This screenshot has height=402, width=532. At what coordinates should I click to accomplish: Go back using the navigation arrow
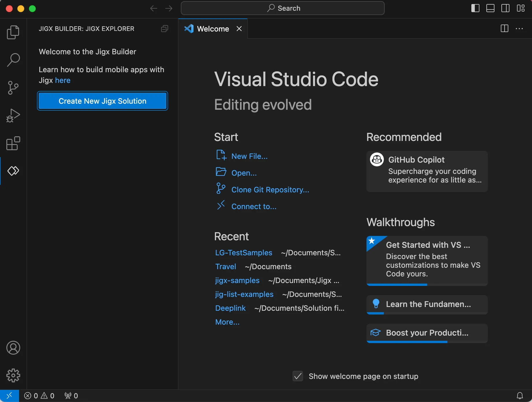(154, 8)
